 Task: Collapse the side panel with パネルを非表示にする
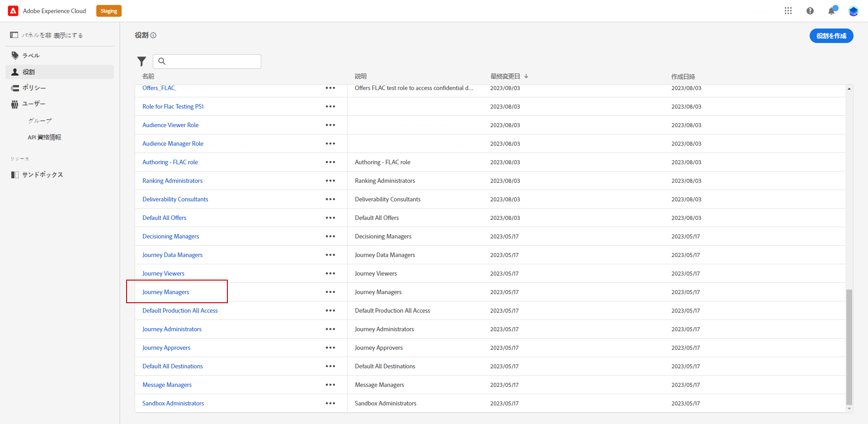coord(47,35)
